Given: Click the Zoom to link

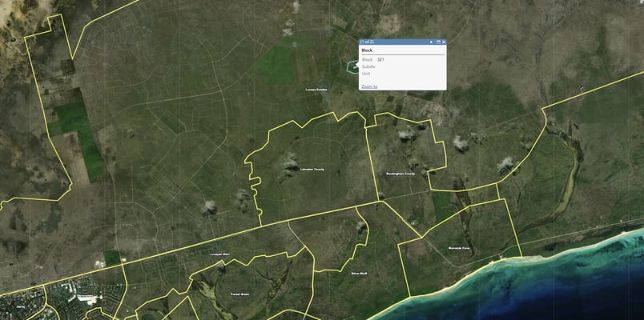Looking at the screenshot, I should (369, 86).
